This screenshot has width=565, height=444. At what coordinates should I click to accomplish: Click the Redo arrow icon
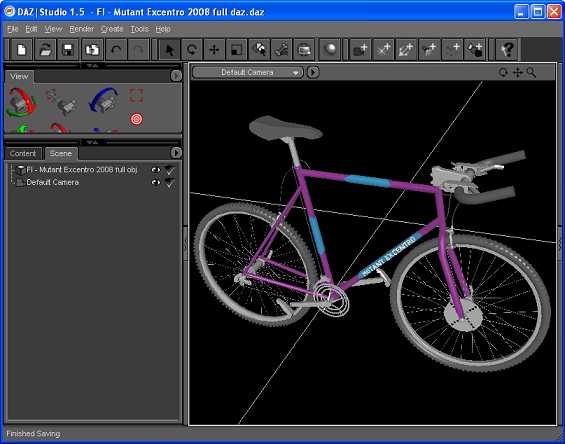[x=138, y=49]
